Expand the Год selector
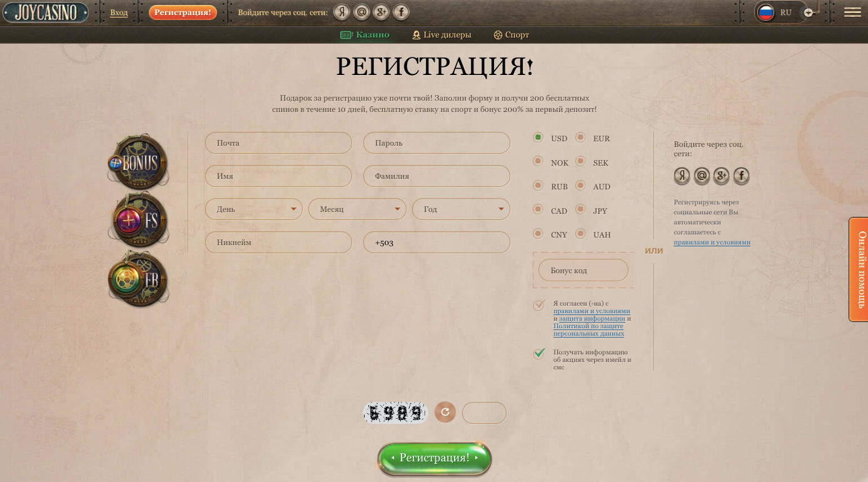This screenshot has width=868, height=482. pos(461,209)
